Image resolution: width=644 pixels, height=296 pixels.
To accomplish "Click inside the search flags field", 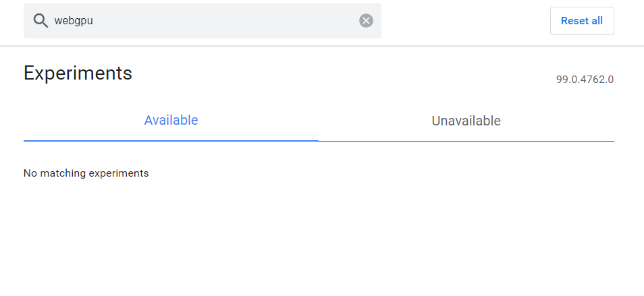I will [203, 21].
